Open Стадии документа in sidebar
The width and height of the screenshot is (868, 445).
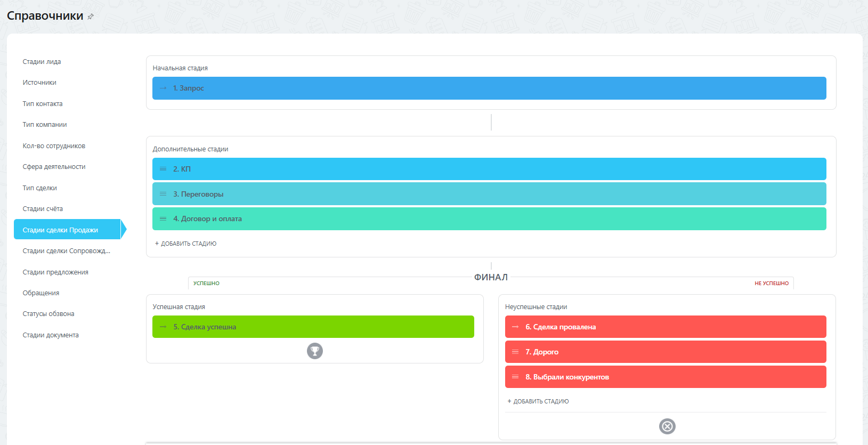tap(51, 335)
